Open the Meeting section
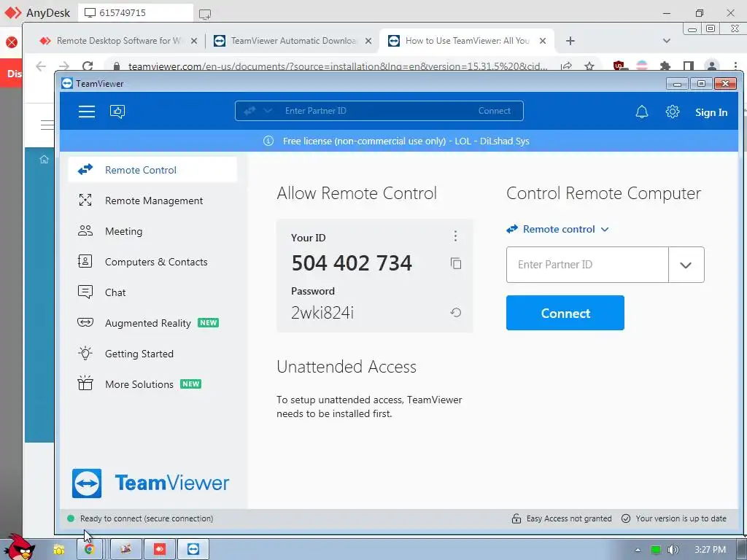747x560 pixels. coord(152,231)
